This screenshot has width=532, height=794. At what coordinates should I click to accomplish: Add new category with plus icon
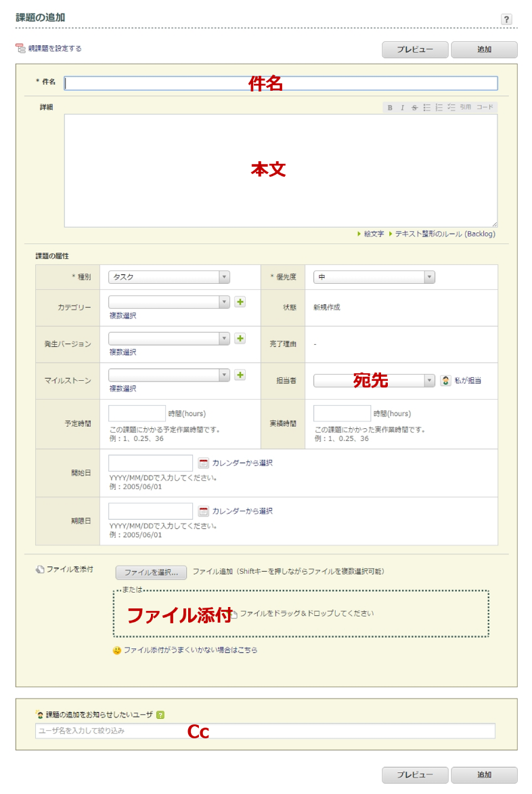coord(240,301)
